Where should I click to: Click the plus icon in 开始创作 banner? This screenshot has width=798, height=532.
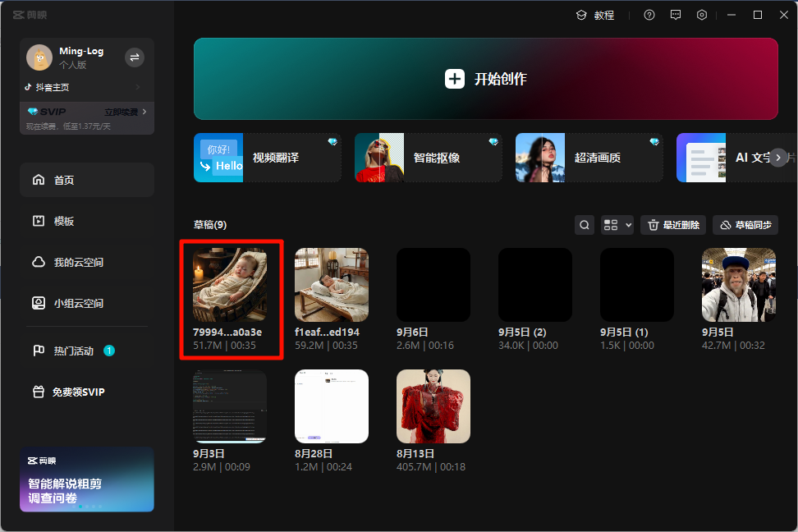[x=454, y=79]
